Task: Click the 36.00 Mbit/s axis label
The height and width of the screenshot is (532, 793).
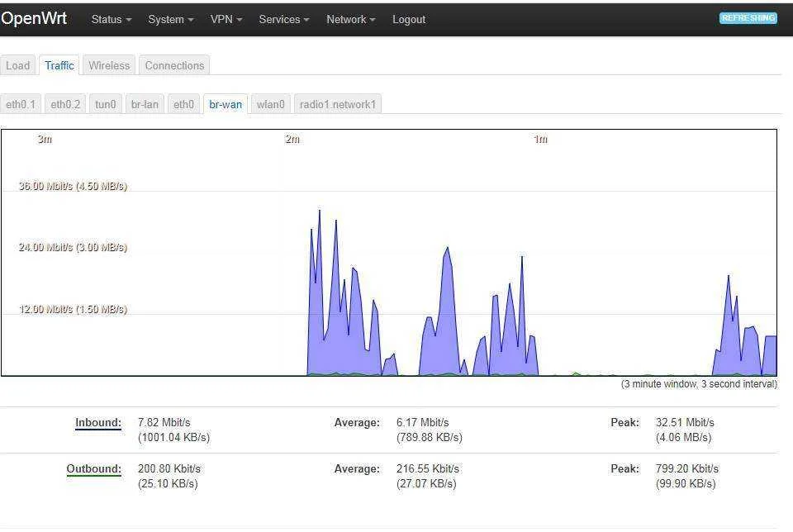Action: tap(73, 186)
